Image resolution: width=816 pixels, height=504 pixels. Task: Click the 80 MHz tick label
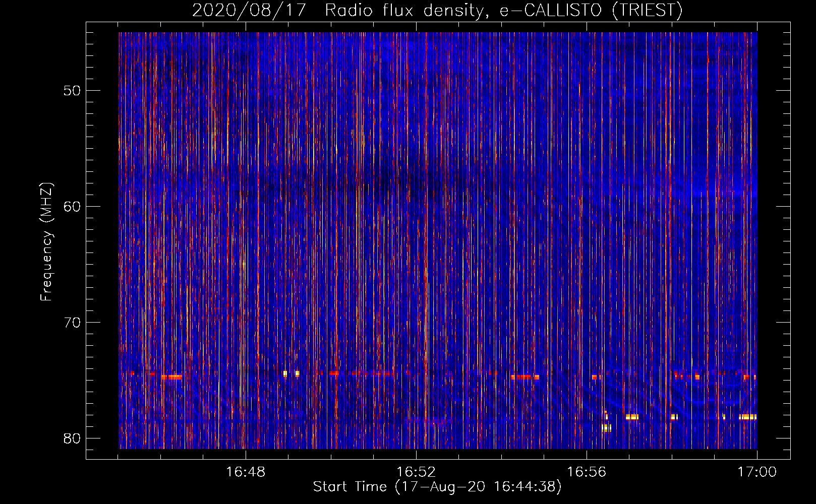tap(72, 438)
